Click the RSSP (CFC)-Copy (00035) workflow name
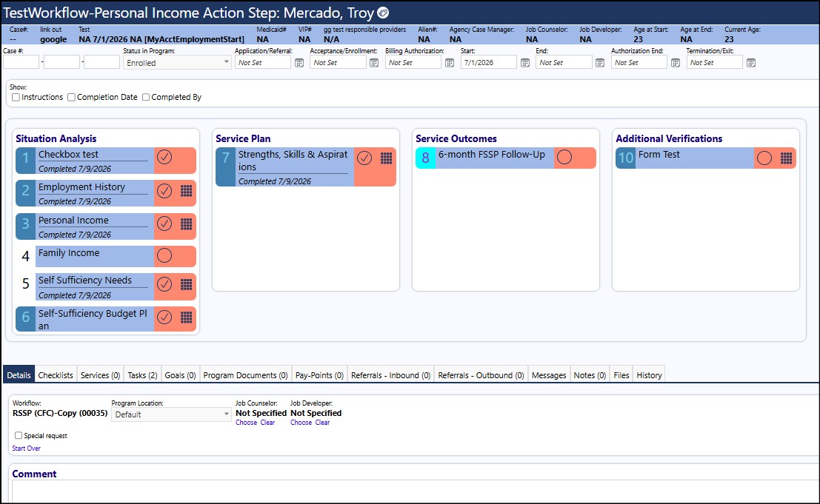This screenshot has width=820, height=504. pos(60,413)
